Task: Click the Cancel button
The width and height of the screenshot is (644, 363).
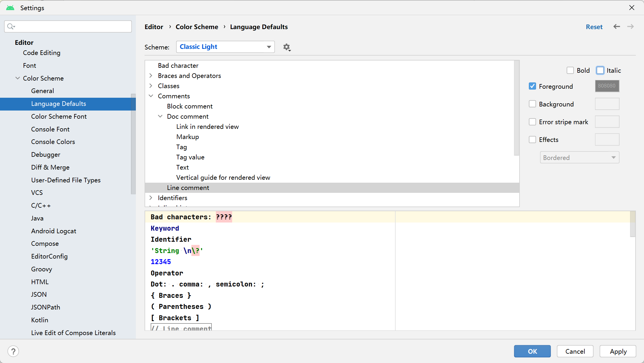Action: tap(575, 351)
